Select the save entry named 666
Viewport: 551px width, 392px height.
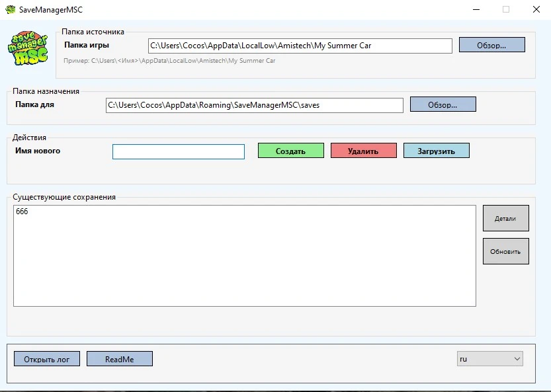tap(22, 211)
